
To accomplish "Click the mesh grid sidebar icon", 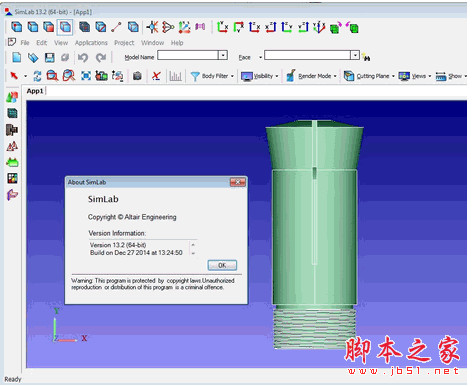I will click(12, 113).
